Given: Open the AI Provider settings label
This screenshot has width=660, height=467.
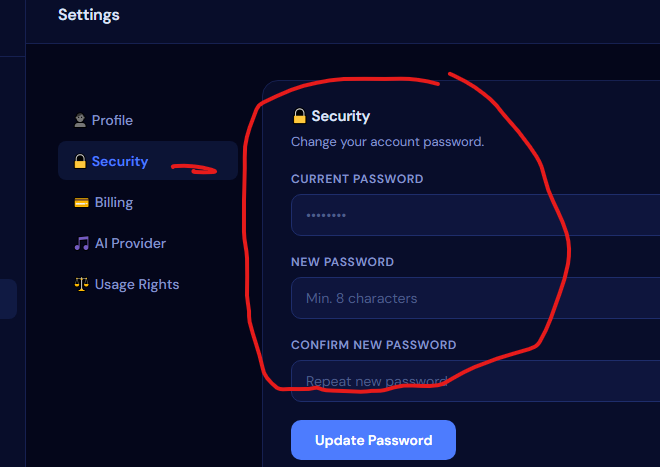Looking at the screenshot, I should (130, 243).
